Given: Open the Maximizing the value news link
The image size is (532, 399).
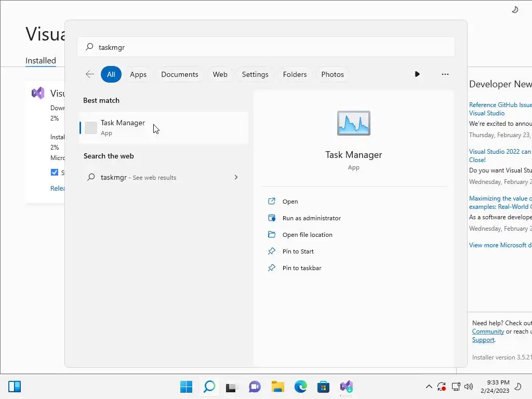Looking at the screenshot, I should point(500,203).
